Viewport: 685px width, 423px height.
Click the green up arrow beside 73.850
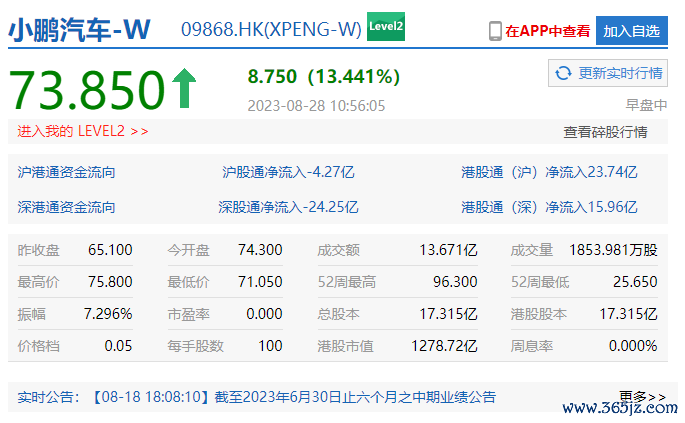click(184, 88)
